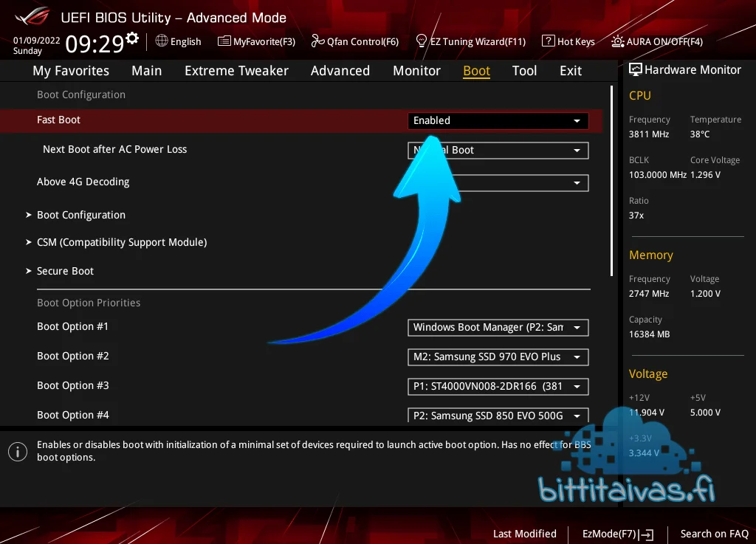Click the info icon beside help text
This screenshot has width=756, height=544.
(18, 452)
